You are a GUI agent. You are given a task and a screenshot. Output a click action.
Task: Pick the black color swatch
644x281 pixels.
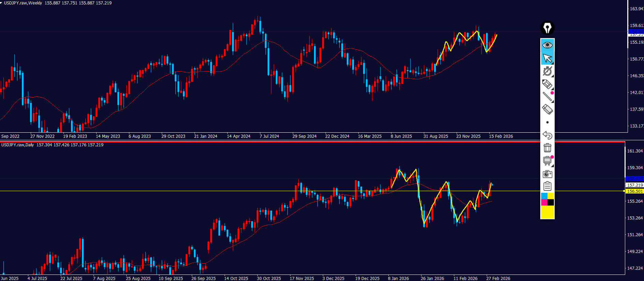pos(551,202)
